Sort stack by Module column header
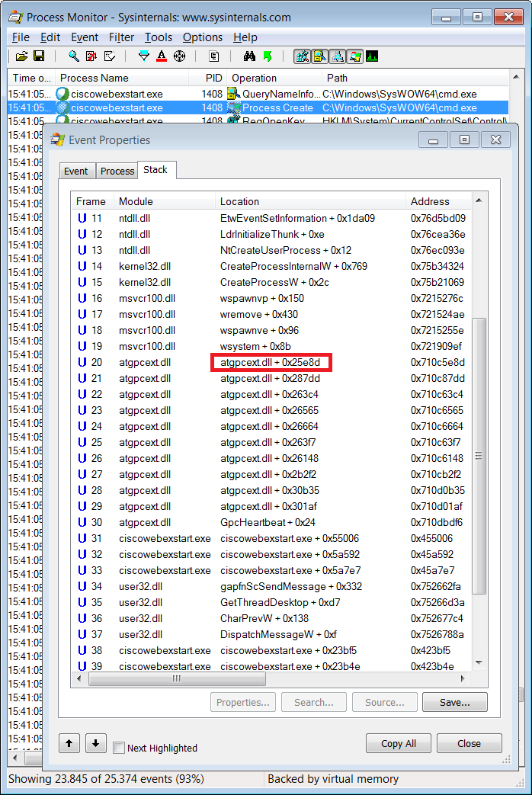Image resolution: width=532 pixels, height=795 pixels. (x=165, y=201)
